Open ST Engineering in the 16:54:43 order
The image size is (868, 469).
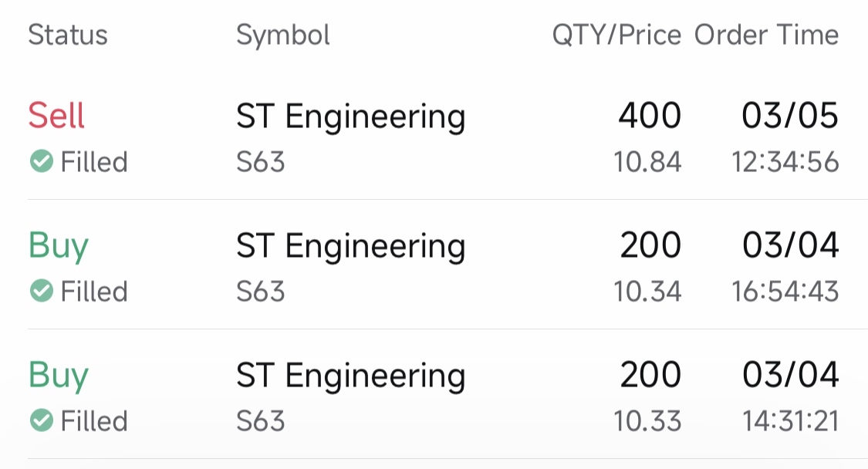(351, 247)
